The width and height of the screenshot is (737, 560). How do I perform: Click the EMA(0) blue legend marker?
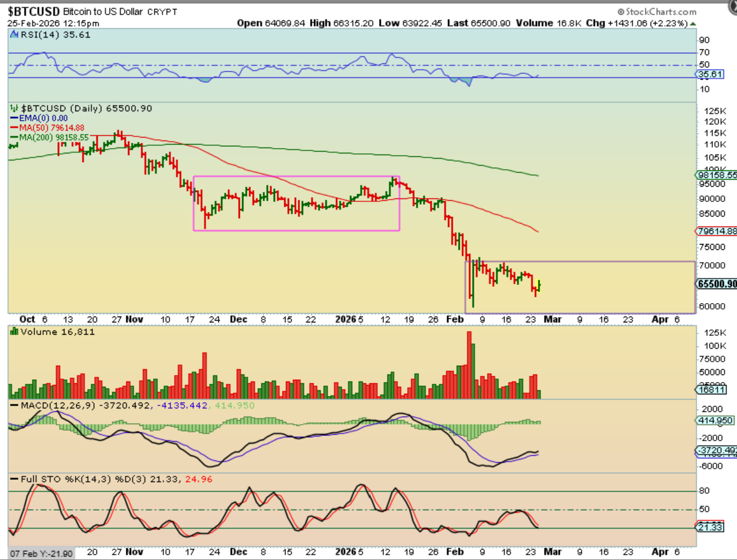(x=15, y=118)
